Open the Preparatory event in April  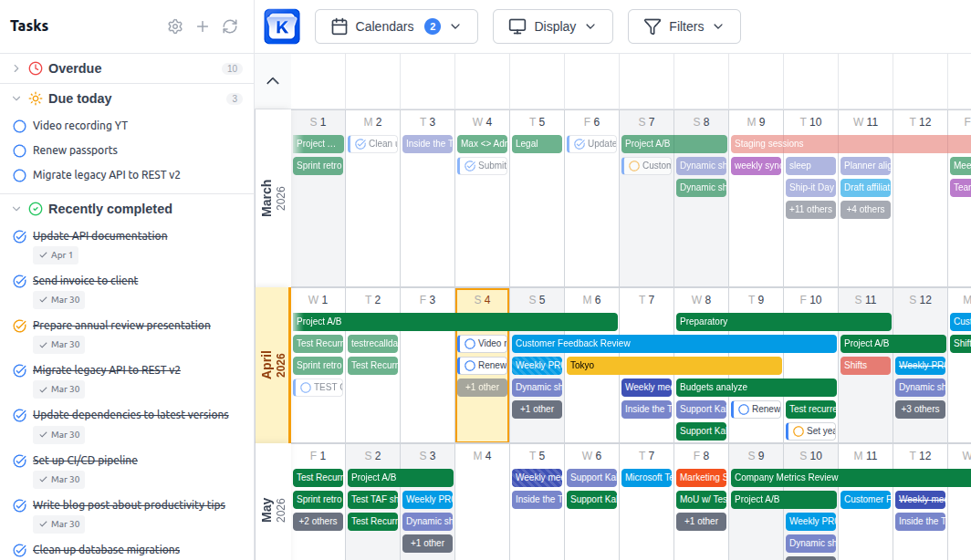pos(783,322)
